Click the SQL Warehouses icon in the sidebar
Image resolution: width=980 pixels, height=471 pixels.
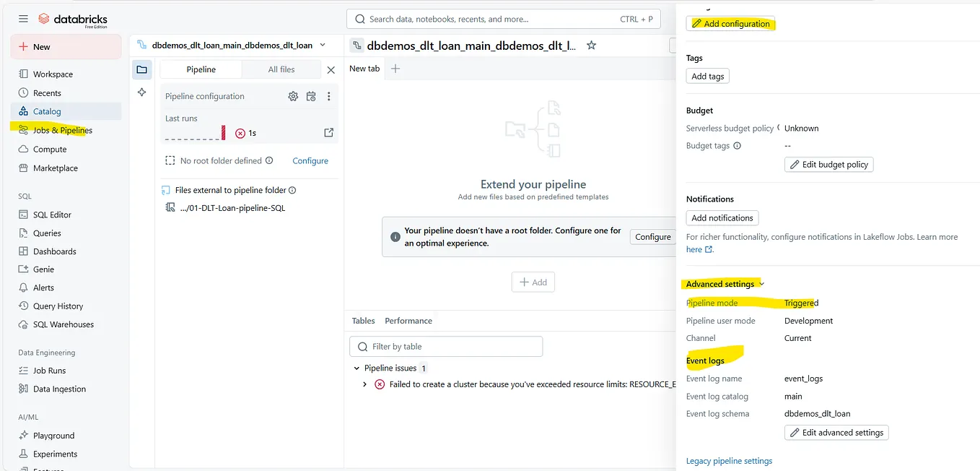point(23,324)
